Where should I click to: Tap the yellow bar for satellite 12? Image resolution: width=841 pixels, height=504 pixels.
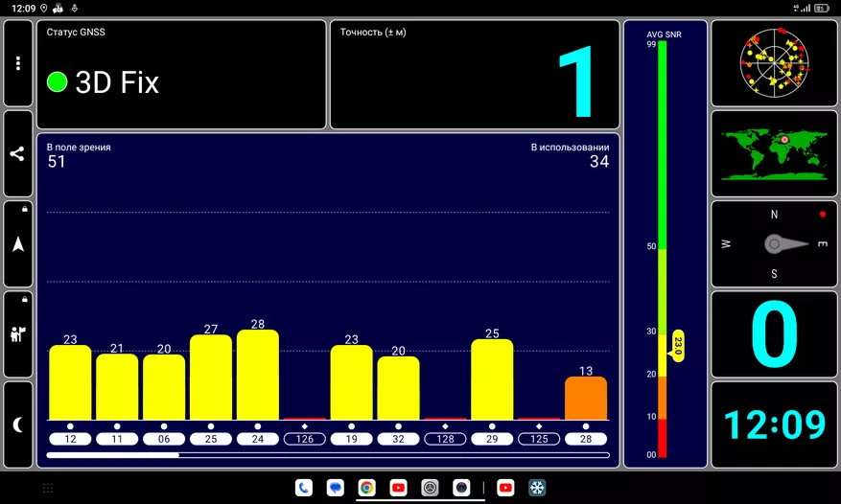(x=70, y=382)
